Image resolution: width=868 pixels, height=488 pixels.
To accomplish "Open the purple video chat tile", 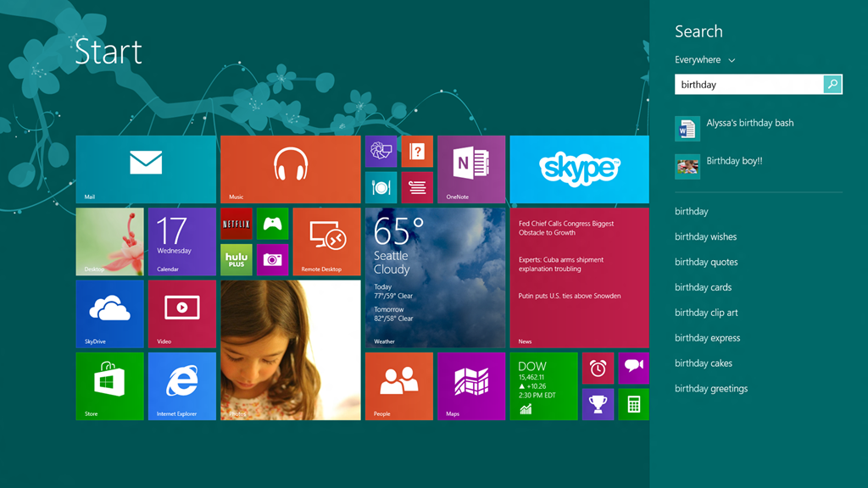I will [633, 368].
